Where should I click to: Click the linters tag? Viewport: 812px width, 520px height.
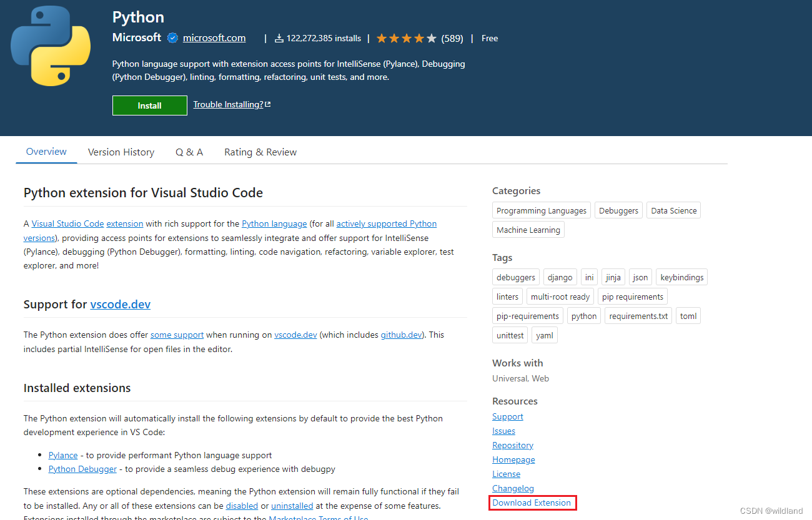point(508,297)
